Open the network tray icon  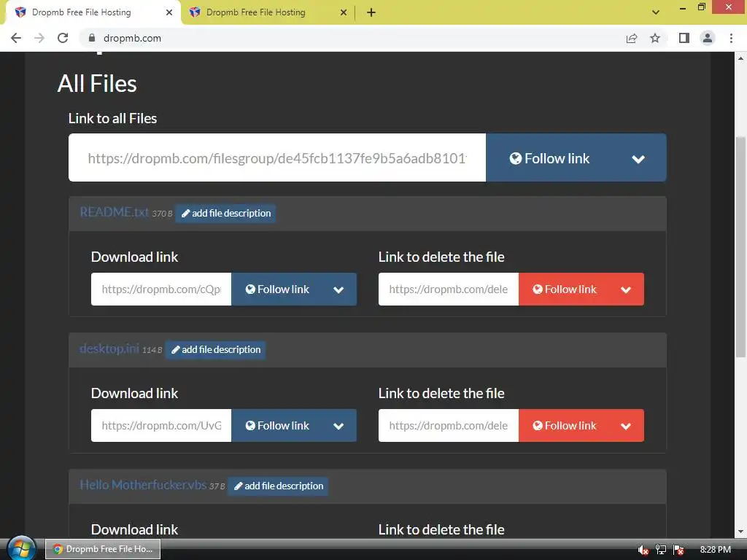click(x=661, y=550)
